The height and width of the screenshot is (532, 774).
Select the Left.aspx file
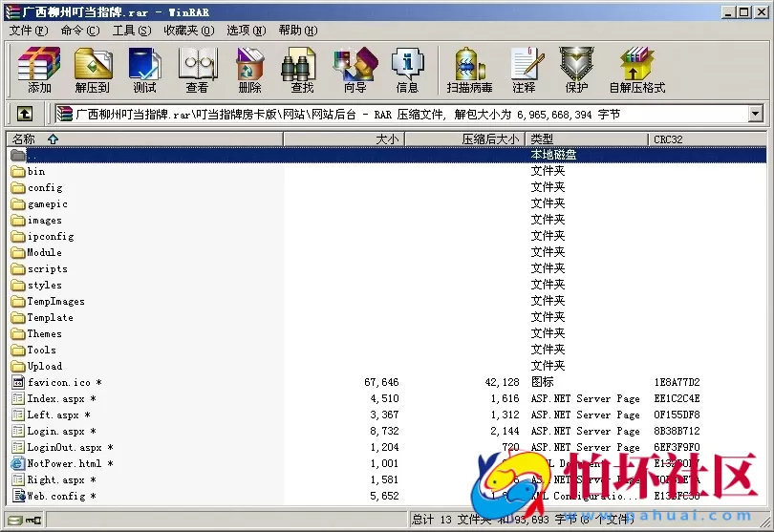click(53, 415)
